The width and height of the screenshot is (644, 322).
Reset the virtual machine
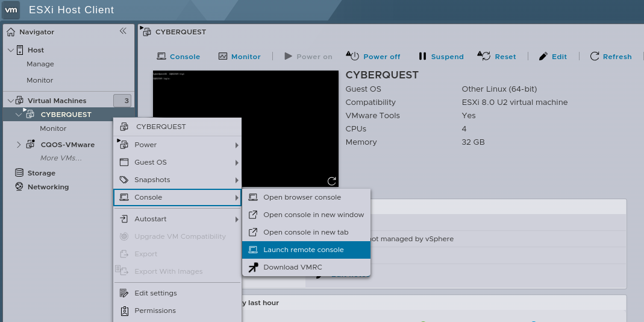[497, 57]
